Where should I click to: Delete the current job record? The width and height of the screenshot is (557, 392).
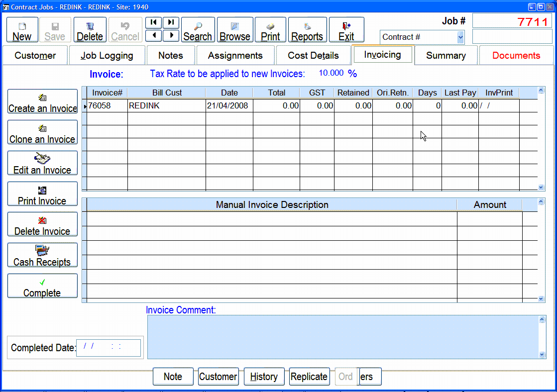pyautogui.click(x=90, y=31)
